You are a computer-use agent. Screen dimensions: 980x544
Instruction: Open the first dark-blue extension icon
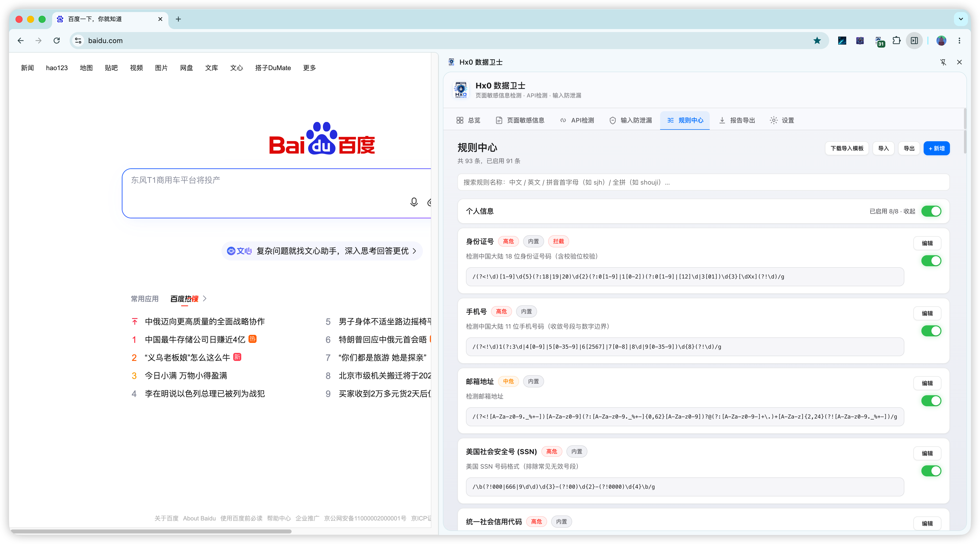pos(842,41)
